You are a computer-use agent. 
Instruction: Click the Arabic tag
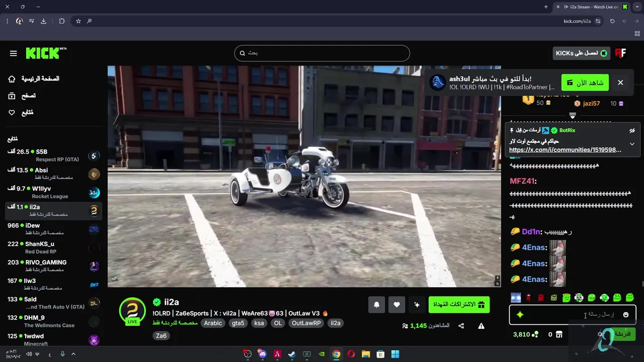(213, 323)
